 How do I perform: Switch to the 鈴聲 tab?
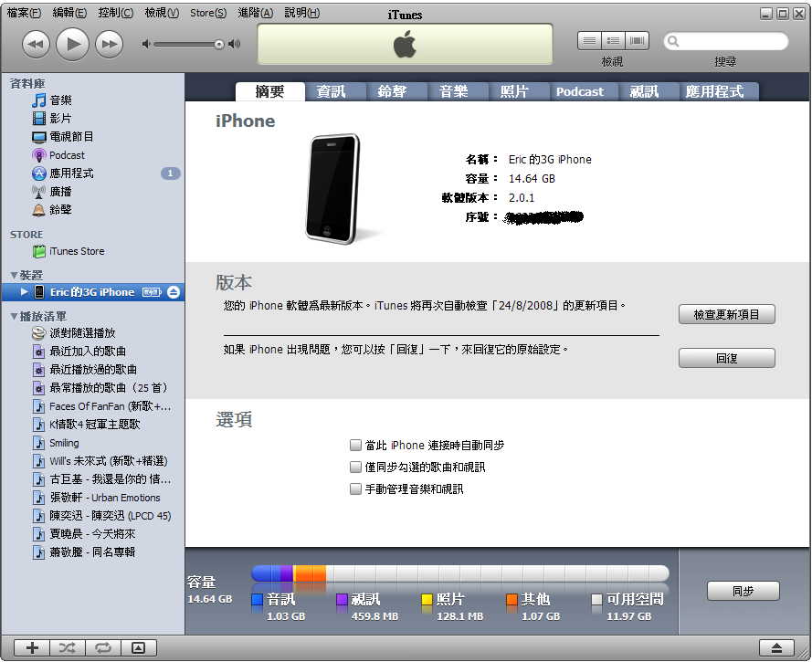point(390,91)
